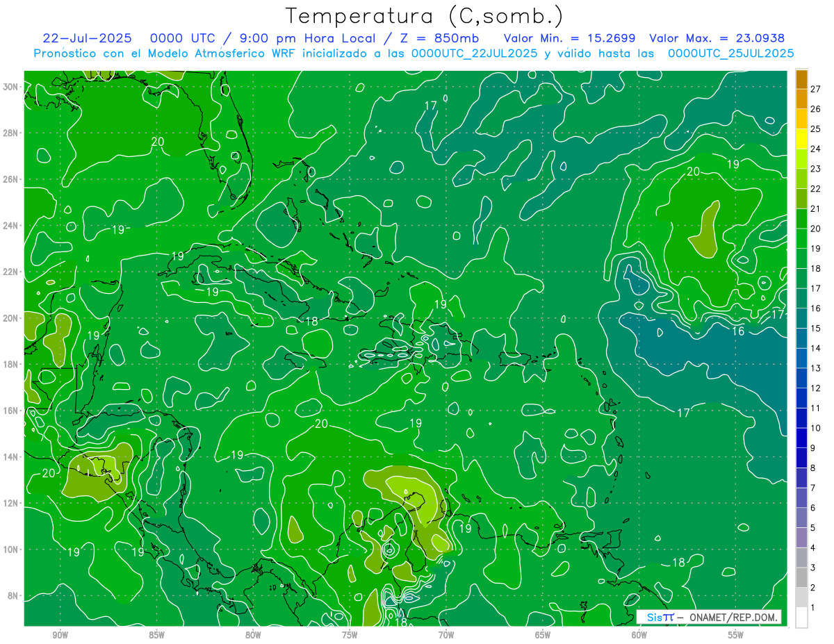The image size is (834, 644).
Task: Click the '15' value on the color bar scale
Action: click(x=816, y=328)
